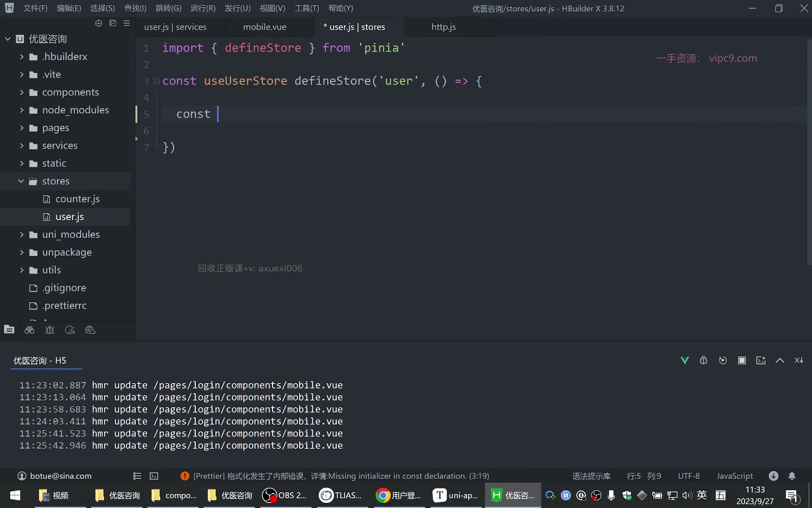812x508 pixels.
Task: Click the JavaScript language mode label
Action: tap(735, 476)
